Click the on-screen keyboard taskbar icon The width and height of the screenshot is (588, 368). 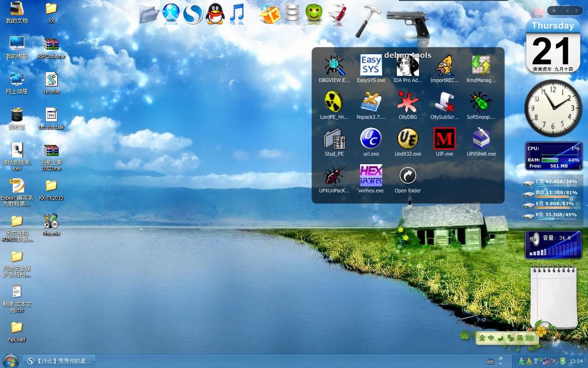[x=491, y=361]
